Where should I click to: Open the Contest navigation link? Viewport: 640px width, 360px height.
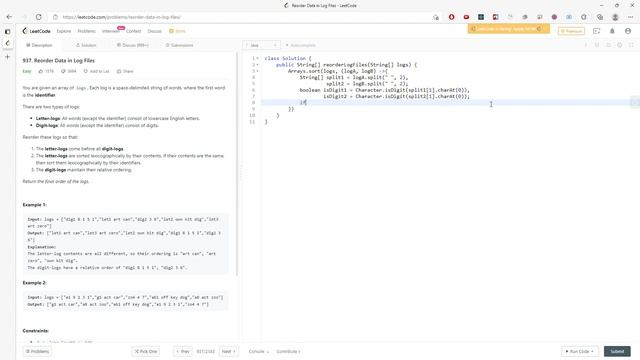click(x=133, y=31)
